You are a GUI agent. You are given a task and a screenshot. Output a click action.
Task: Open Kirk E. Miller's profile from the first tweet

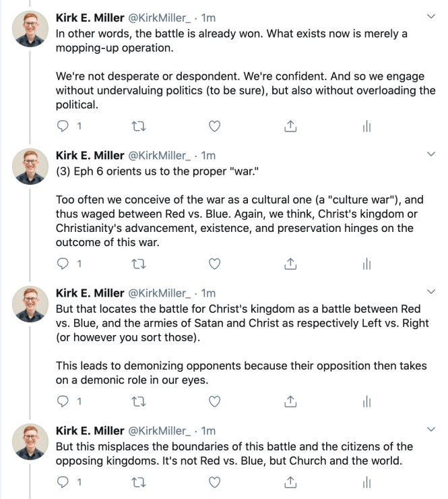coord(90,17)
